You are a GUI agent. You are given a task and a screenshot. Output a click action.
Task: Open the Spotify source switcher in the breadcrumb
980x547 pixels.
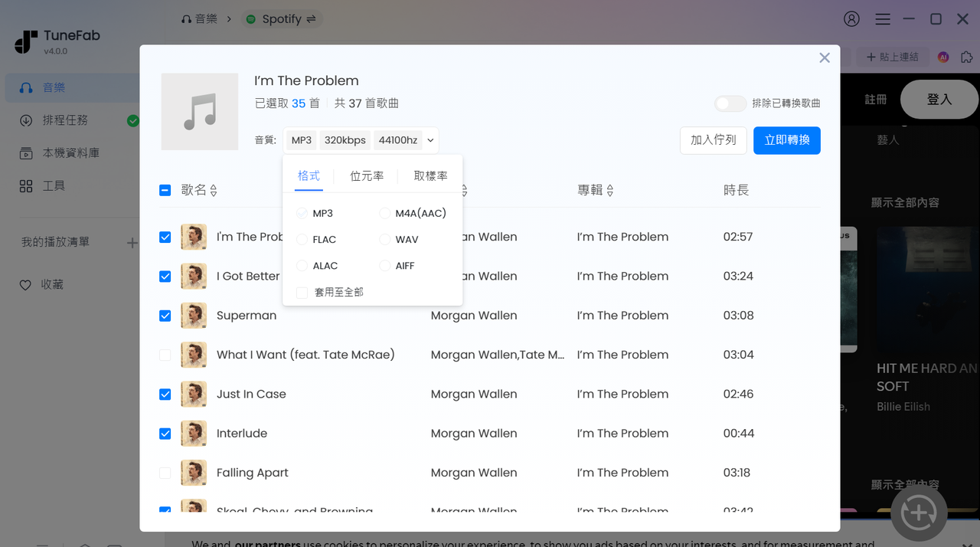tap(282, 18)
